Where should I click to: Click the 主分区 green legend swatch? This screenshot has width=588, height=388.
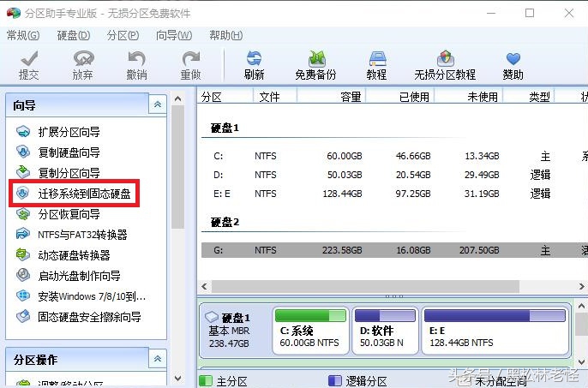click(206, 381)
